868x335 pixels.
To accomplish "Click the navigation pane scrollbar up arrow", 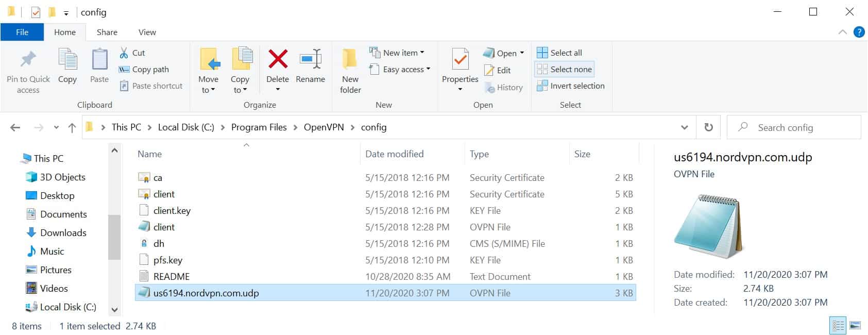I will click(x=114, y=150).
